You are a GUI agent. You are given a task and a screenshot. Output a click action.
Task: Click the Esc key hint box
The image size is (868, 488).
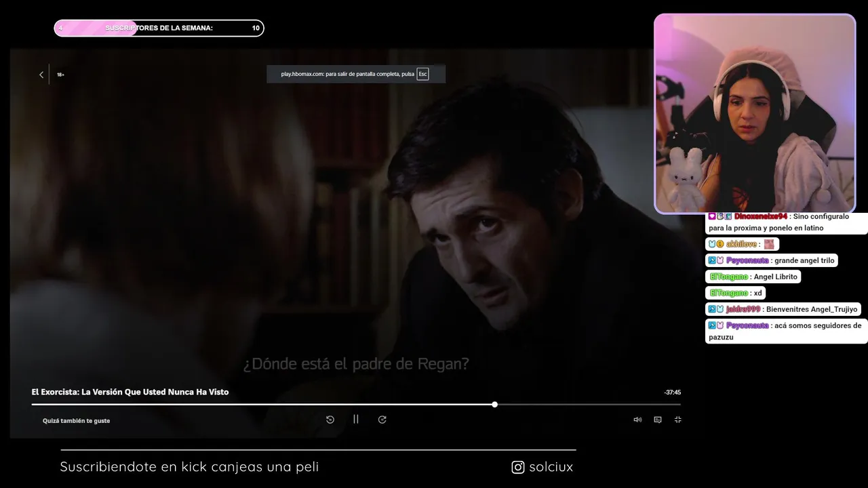point(422,74)
